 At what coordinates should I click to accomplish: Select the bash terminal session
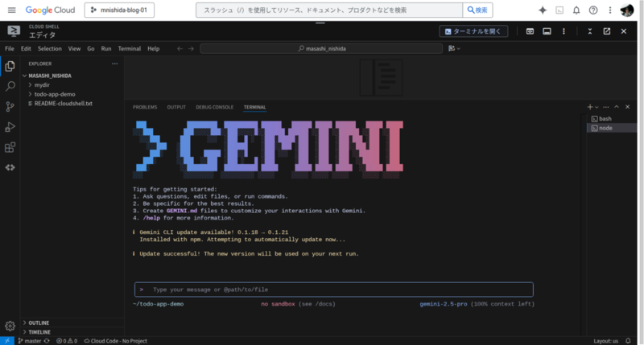[612, 118]
